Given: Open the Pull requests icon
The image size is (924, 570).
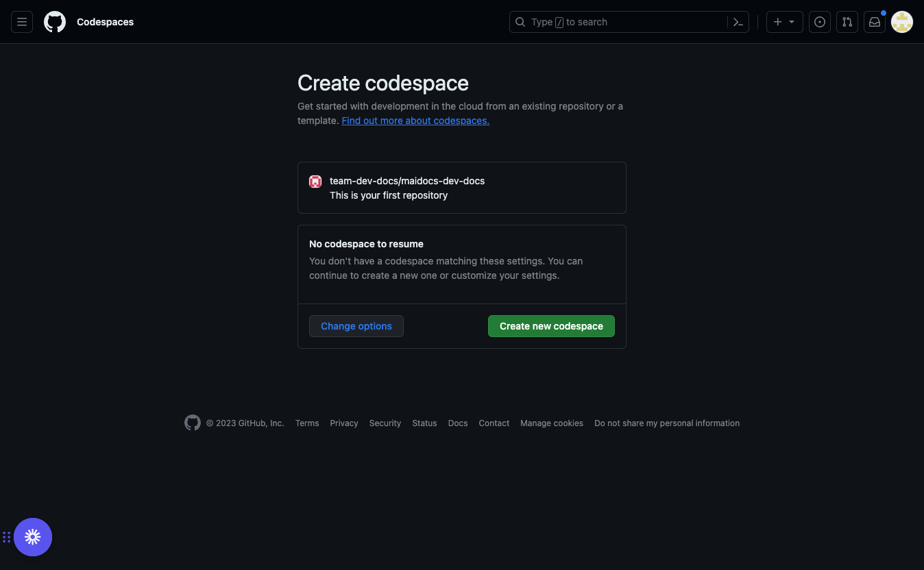Looking at the screenshot, I should (847, 22).
